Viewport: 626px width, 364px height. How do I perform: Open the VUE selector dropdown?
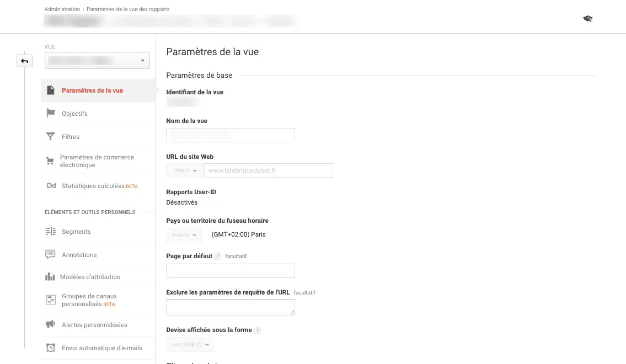97,60
